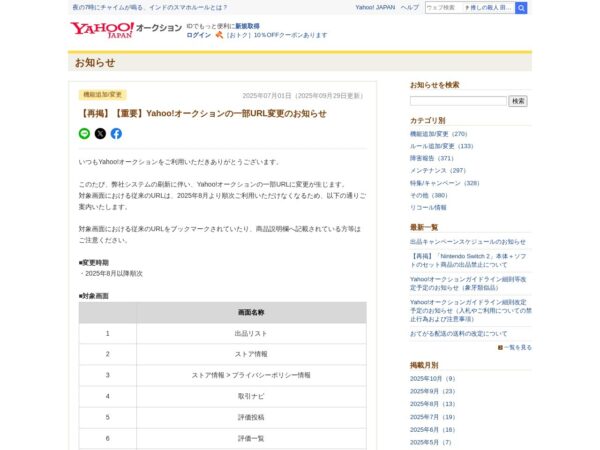Click the ログイン link

[198, 35]
